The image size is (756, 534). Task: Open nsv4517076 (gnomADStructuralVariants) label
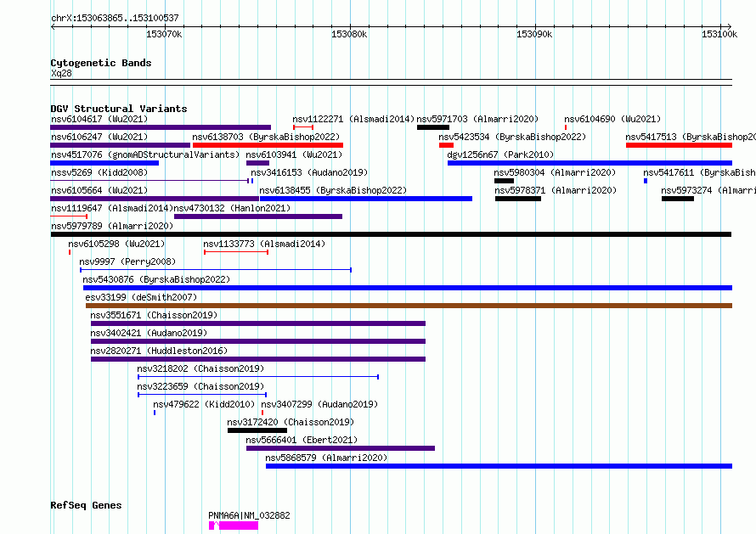[x=145, y=155]
